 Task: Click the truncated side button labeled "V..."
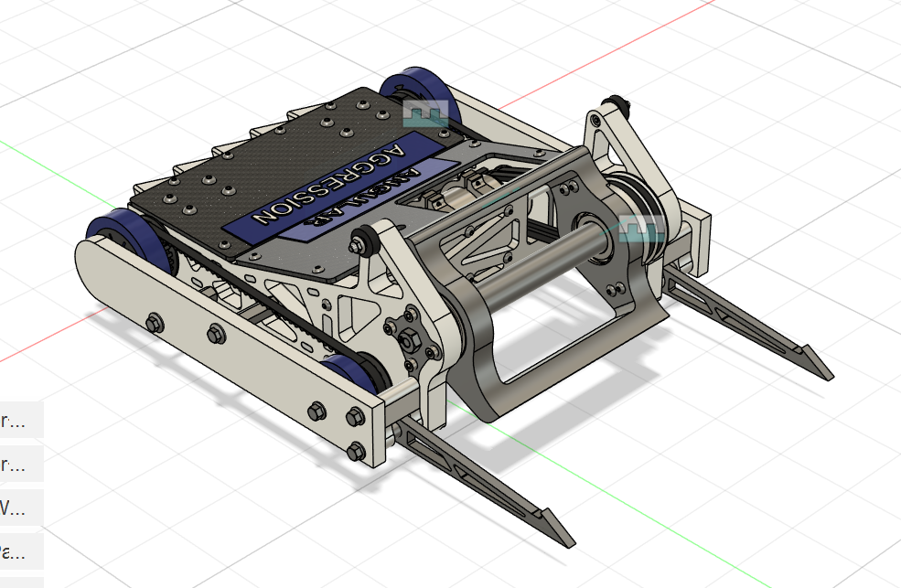click(x=21, y=508)
